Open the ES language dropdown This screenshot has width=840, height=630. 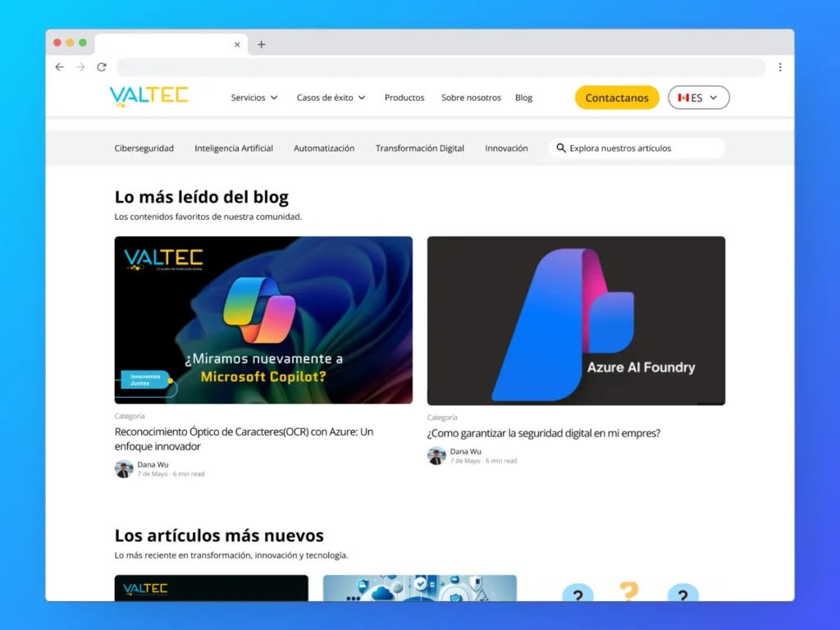click(699, 98)
